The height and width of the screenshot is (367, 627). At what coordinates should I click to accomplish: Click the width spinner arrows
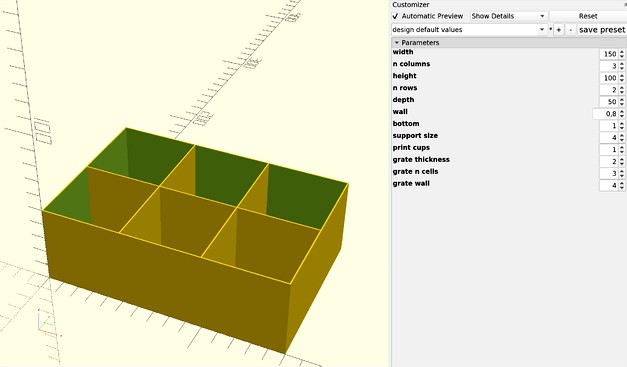tap(622, 54)
